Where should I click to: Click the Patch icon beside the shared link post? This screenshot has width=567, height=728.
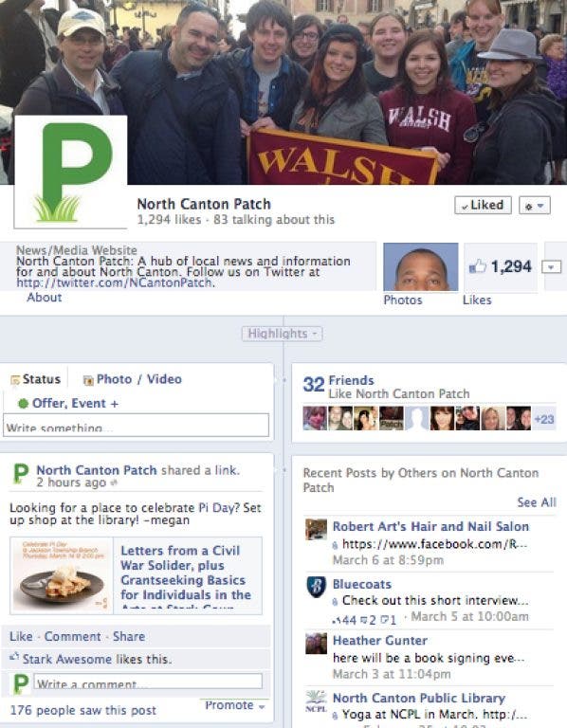click(21, 475)
